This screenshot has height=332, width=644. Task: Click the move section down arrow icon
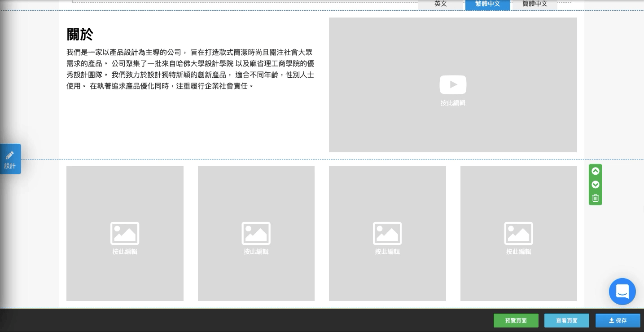(596, 185)
